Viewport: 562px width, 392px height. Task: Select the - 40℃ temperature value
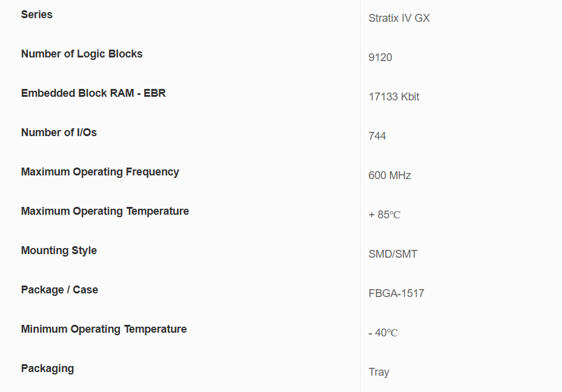(383, 333)
